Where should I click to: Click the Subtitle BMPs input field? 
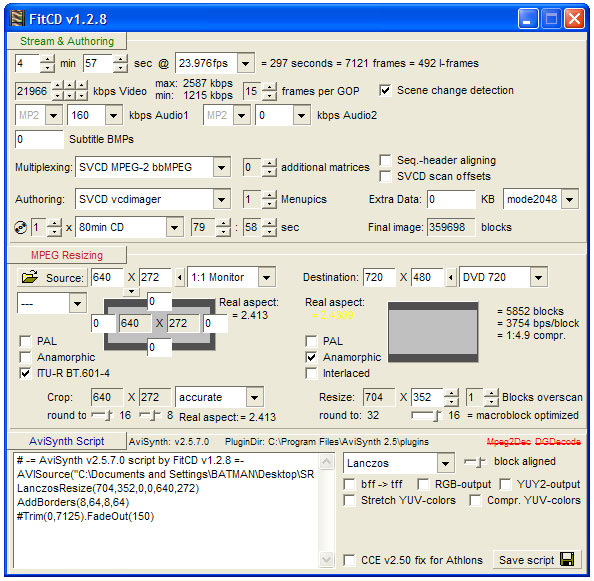39,139
